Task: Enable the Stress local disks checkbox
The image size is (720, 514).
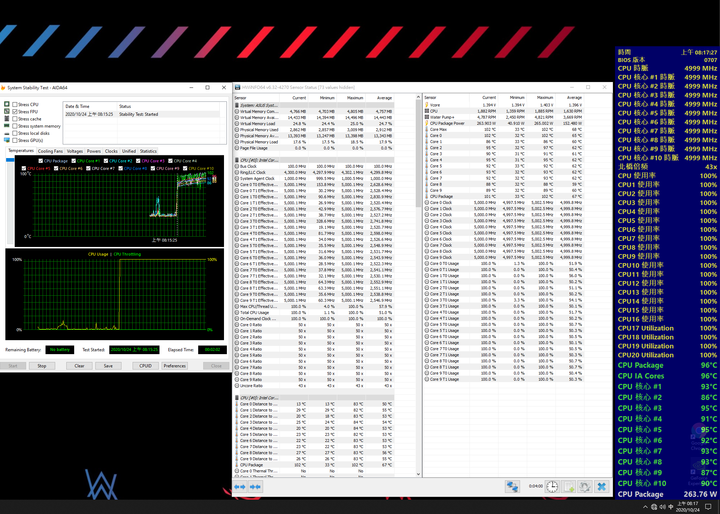Action: [x=15, y=133]
